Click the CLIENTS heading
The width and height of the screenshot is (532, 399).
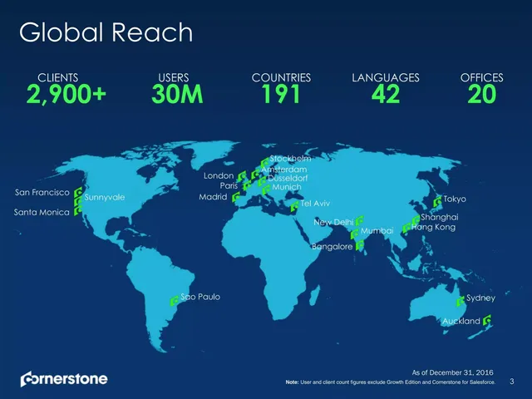58,77
